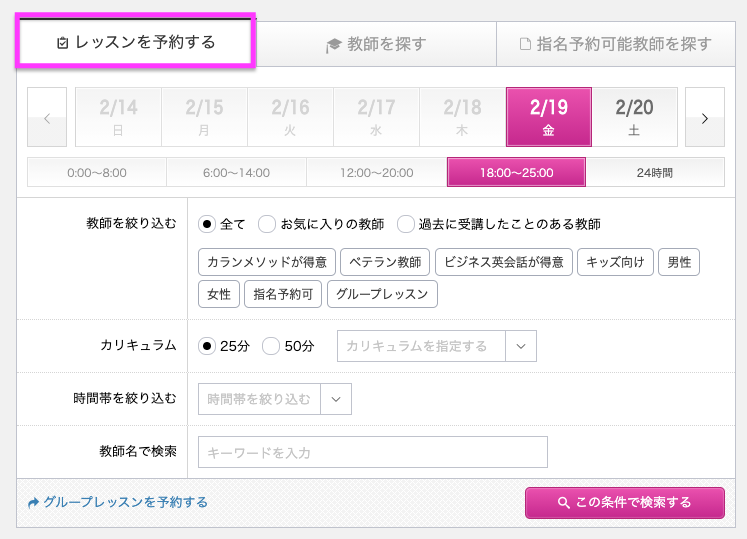Click the 教師名で検索 keyword field
This screenshot has height=539, width=747.
click(x=373, y=452)
